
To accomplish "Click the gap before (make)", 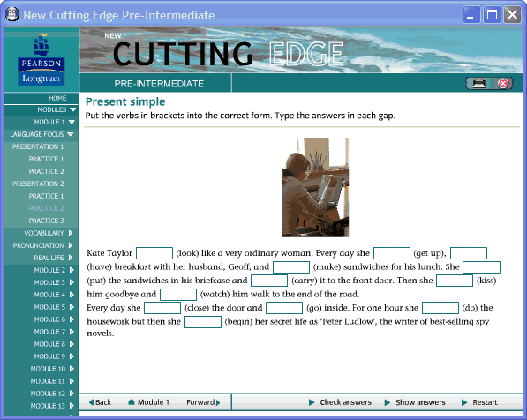I will pos(291,267).
